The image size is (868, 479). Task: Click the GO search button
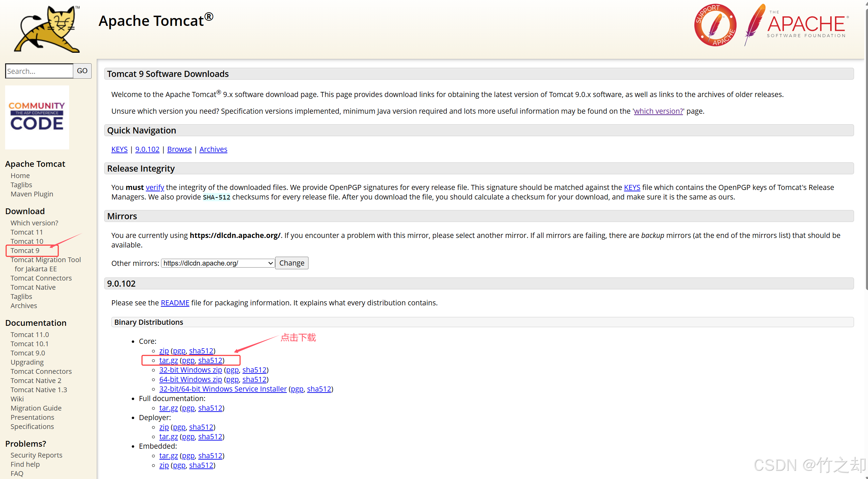[x=82, y=71]
